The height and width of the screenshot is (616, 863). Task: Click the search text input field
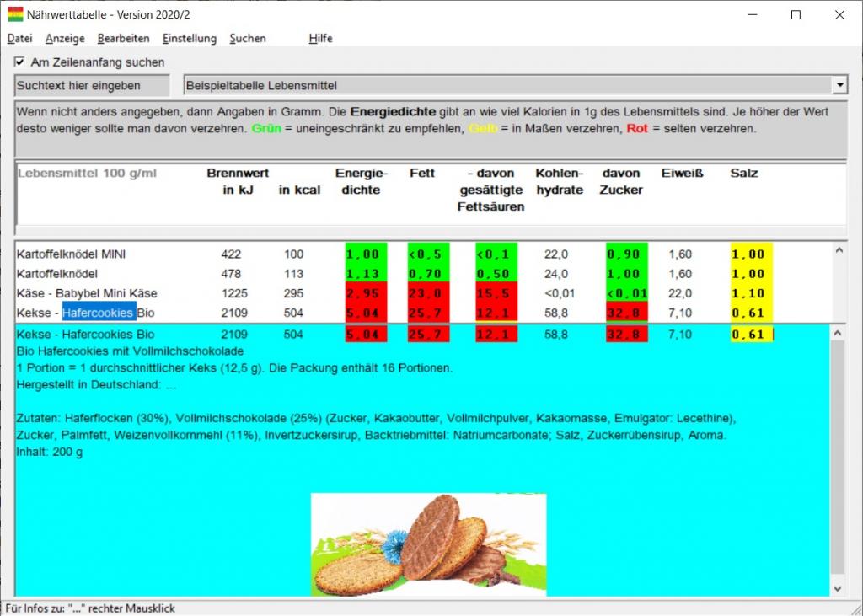click(x=94, y=86)
